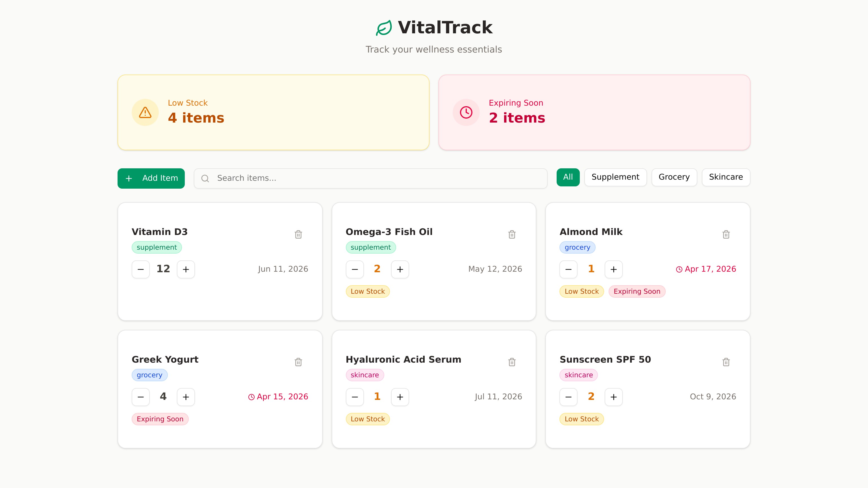The height and width of the screenshot is (488, 868).
Task: Increment Almond Milk stock count
Action: click(614, 269)
